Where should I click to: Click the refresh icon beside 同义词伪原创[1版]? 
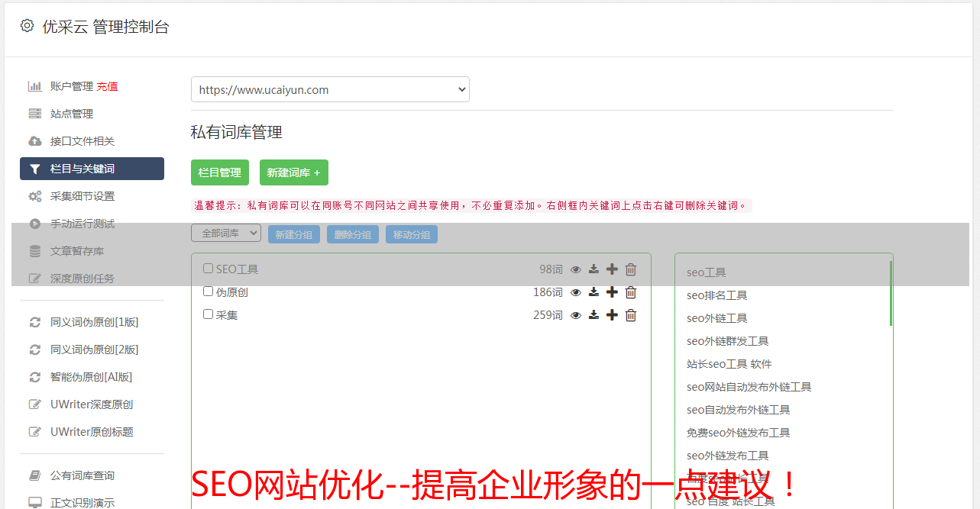pyautogui.click(x=35, y=322)
